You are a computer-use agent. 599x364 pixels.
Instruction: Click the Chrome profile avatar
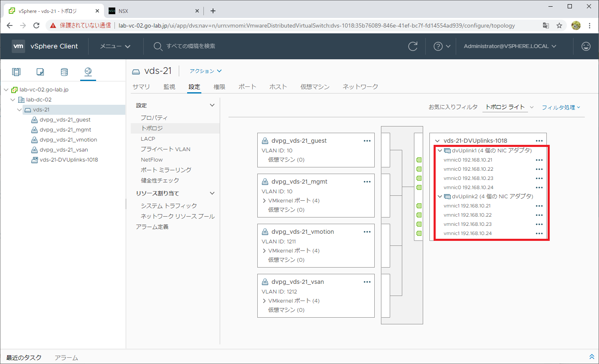pyautogui.click(x=576, y=25)
